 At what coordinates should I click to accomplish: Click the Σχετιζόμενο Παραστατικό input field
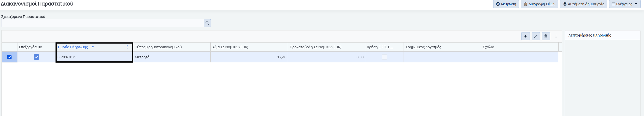(102, 23)
